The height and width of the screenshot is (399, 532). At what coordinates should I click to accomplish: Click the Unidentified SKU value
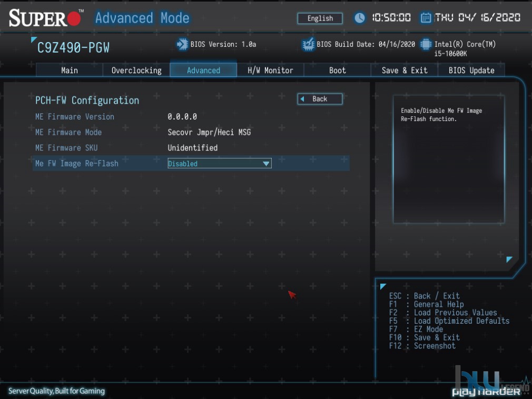tap(193, 148)
